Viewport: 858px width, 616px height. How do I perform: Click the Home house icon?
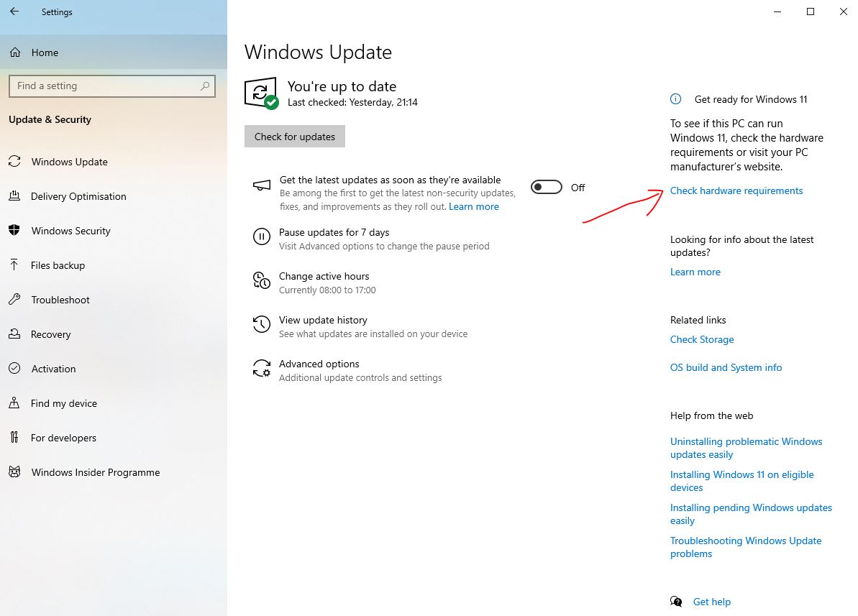point(15,52)
